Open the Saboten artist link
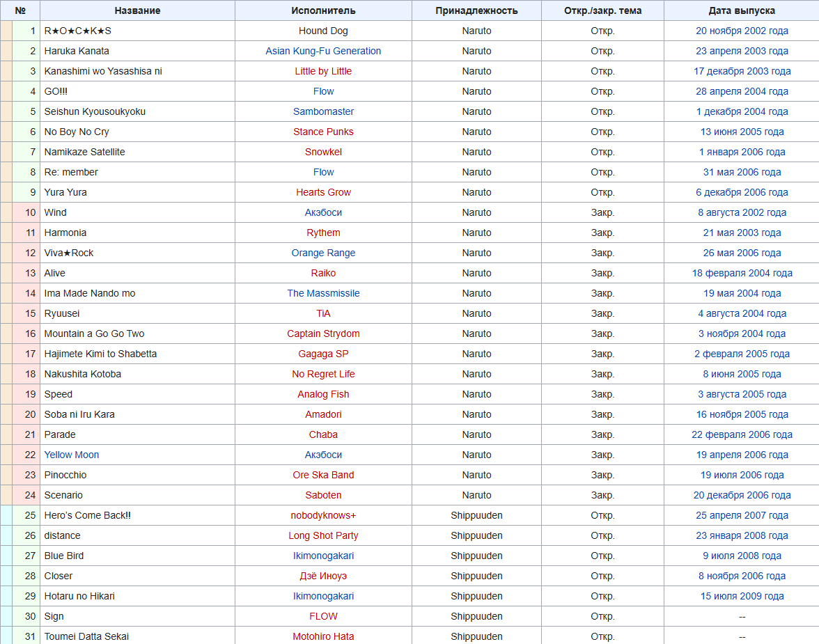The image size is (819, 644). 323,495
